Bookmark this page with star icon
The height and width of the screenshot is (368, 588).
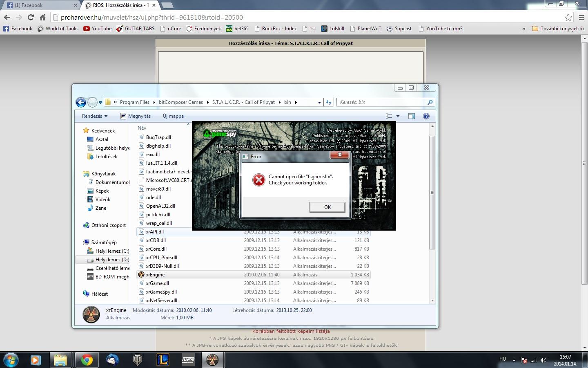point(568,17)
